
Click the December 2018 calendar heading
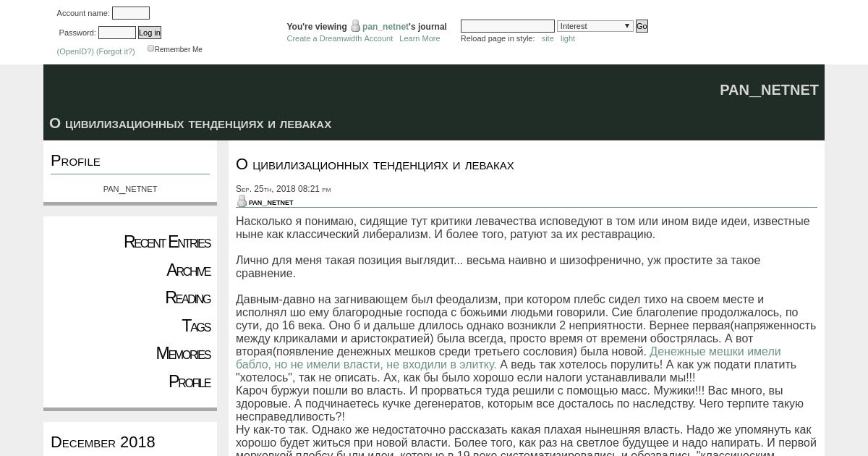pos(103,442)
